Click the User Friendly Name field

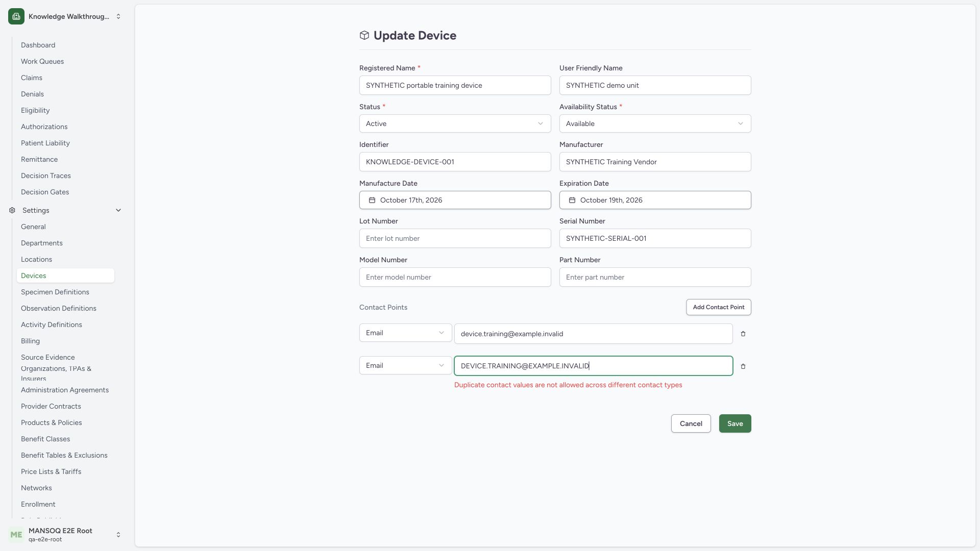[655, 85]
